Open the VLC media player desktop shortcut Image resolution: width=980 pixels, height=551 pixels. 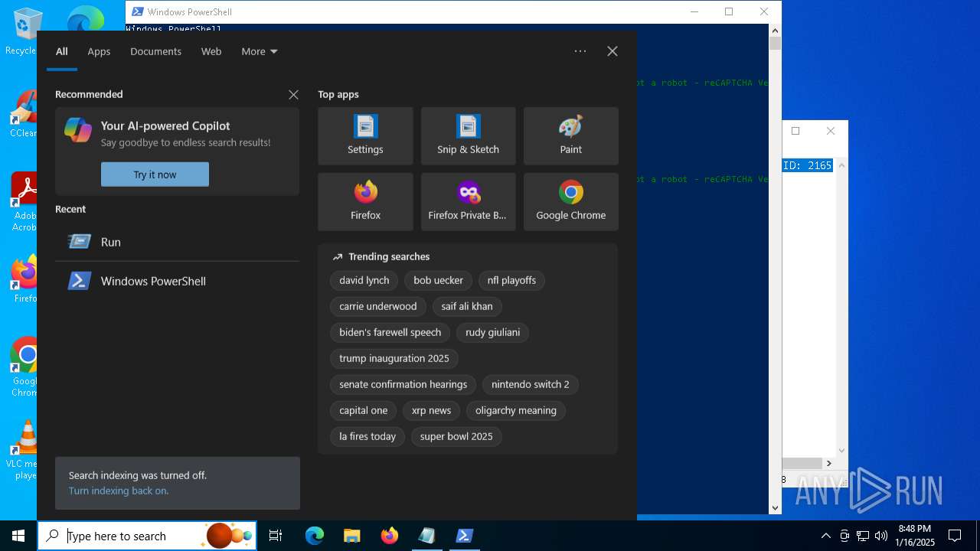pos(24,450)
